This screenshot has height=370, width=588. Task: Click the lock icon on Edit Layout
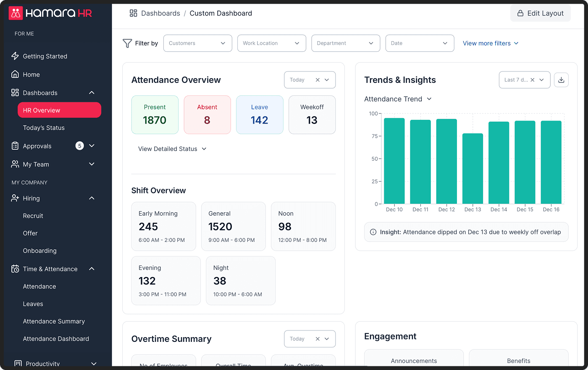point(520,13)
